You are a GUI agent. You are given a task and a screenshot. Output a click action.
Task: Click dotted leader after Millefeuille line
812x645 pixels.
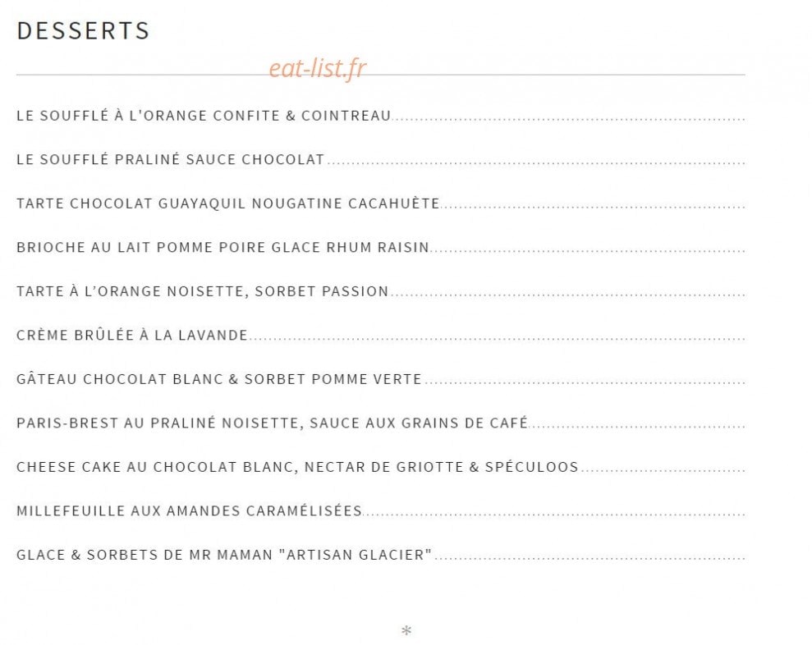[554, 515]
